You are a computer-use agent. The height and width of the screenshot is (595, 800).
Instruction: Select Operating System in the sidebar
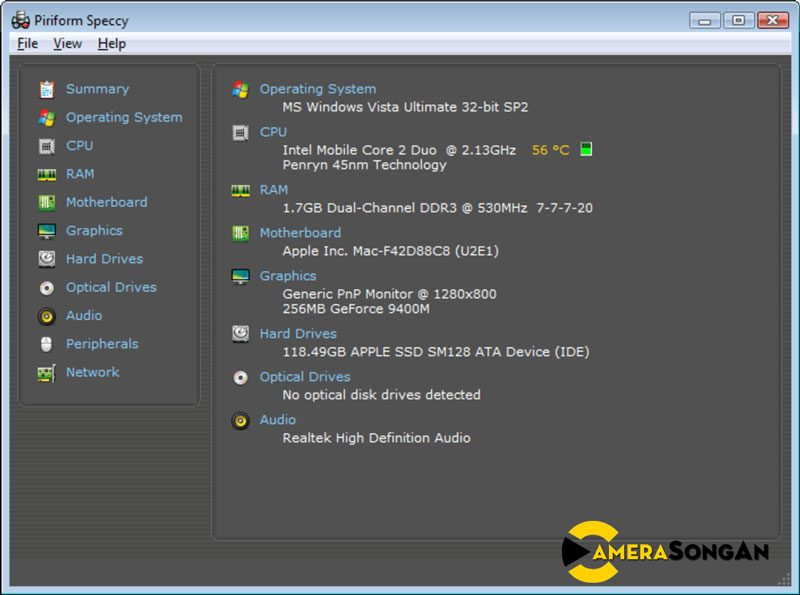point(124,117)
